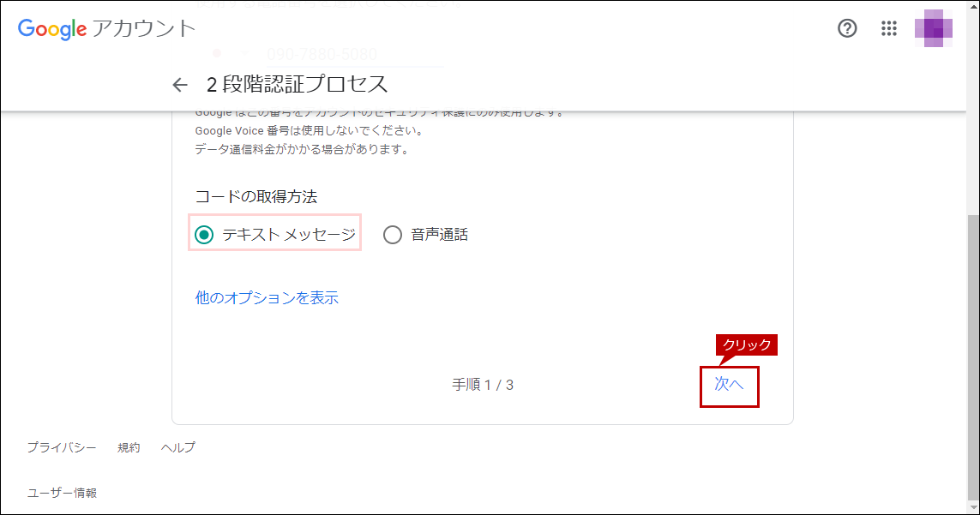Click the ２段階認証プロセス title
980x515 pixels.
point(297,84)
